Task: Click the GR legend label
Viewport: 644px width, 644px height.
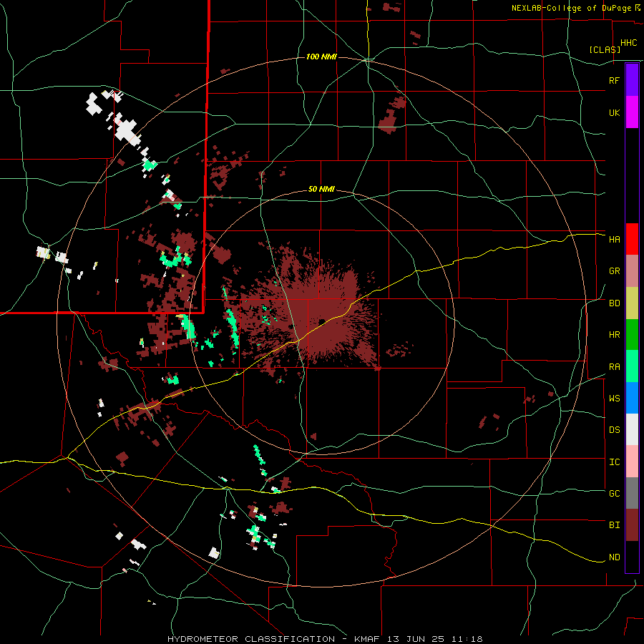Action: pyautogui.click(x=614, y=271)
